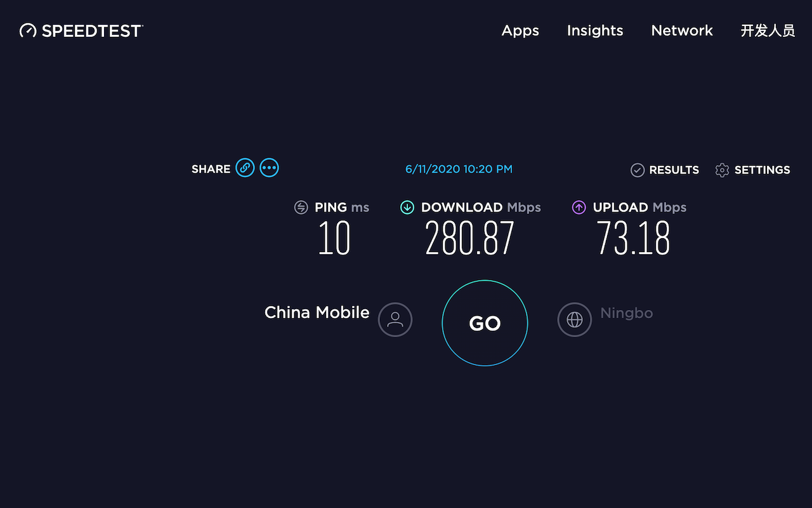Click the ping latency icon
The image size is (812, 508).
[301, 208]
